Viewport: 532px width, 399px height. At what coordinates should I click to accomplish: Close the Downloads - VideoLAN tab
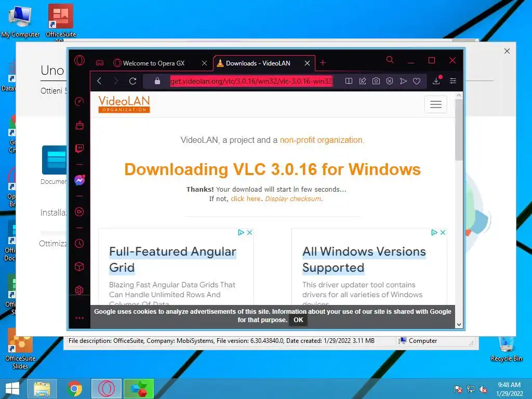(x=307, y=63)
